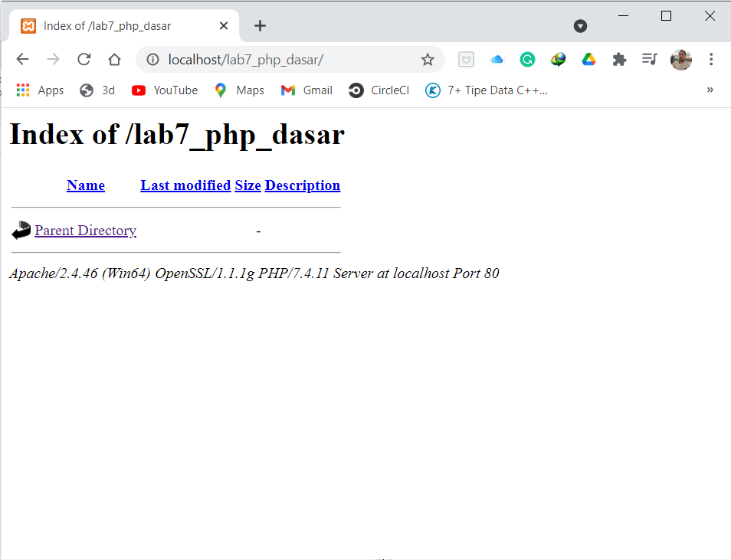The width and height of the screenshot is (731, 560).
Task: Expand the overflow bookmarks chevron
Action: (x=710, y=90)
